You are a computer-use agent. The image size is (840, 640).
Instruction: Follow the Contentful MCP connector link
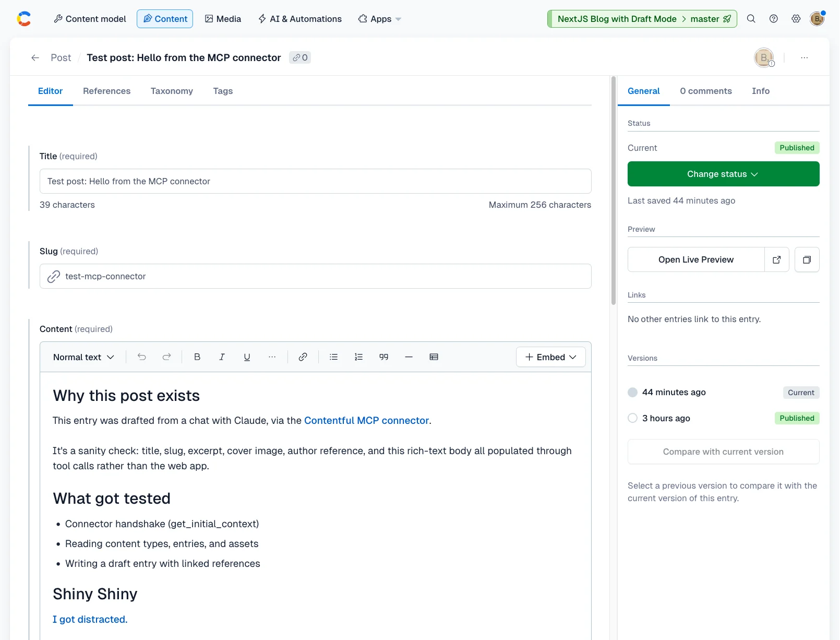click(366, 420)
